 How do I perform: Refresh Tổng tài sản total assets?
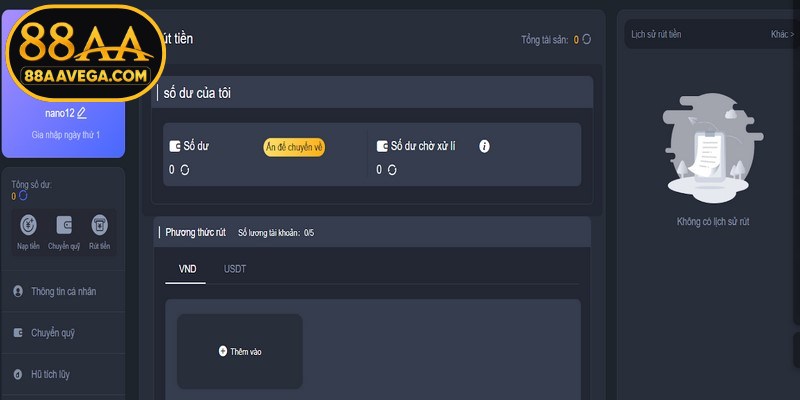tap(587, 39)
